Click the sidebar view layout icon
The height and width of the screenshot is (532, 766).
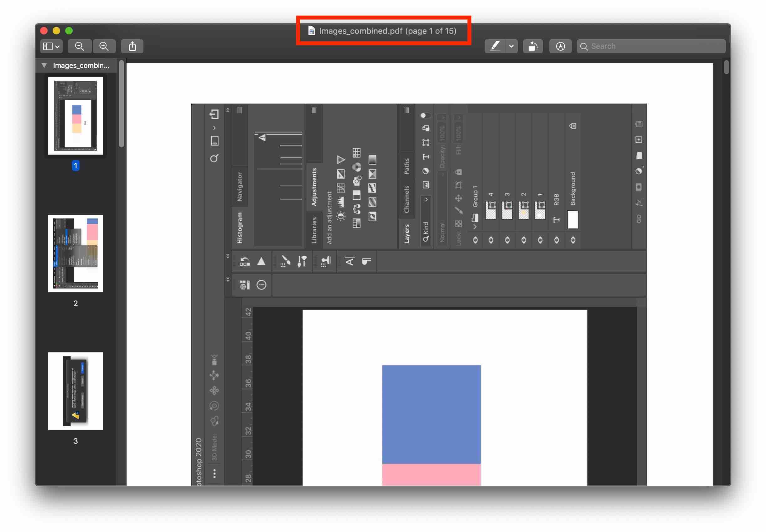click(48, 46)
